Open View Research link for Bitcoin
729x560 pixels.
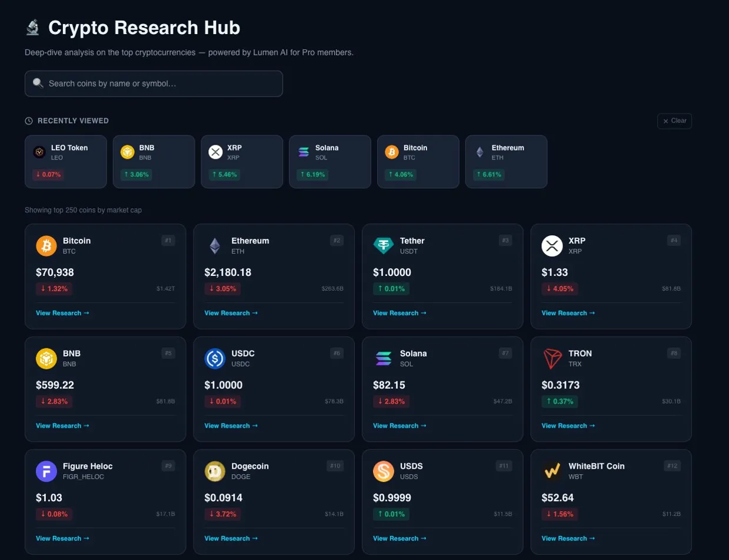point(62,313)
